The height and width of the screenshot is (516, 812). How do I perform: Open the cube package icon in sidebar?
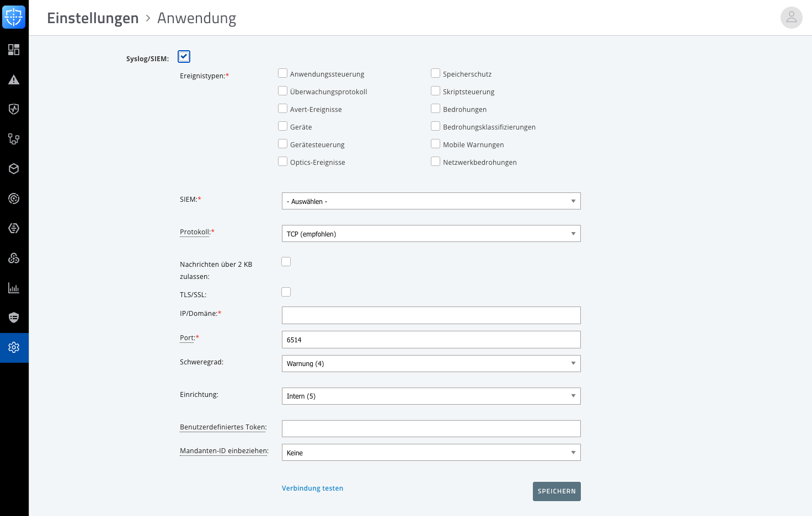click(x=14, y=169)
